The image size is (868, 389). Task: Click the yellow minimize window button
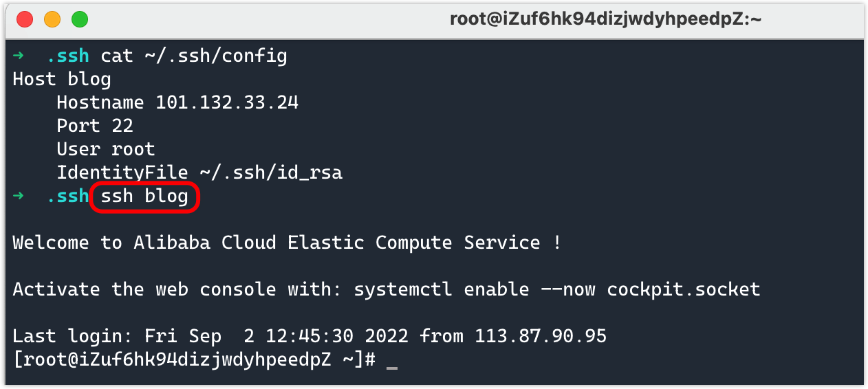point(52,20)
